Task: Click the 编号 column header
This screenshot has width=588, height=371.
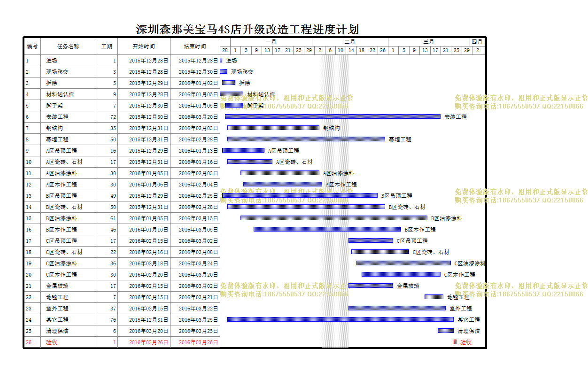Action: click(x=32, y=46)
